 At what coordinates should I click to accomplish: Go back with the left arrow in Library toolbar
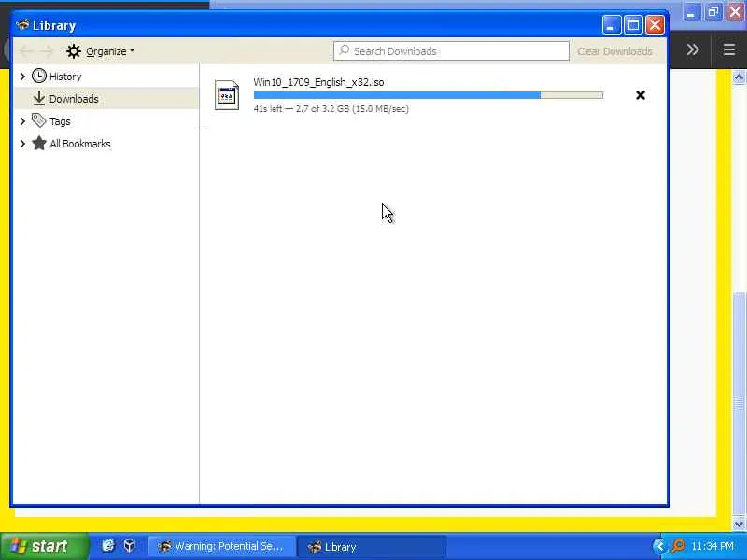tap(27, 51)
